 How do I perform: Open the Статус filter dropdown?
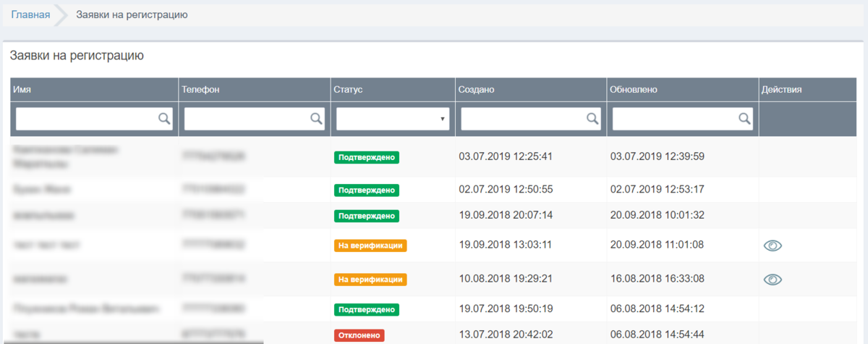pos(393,119)
